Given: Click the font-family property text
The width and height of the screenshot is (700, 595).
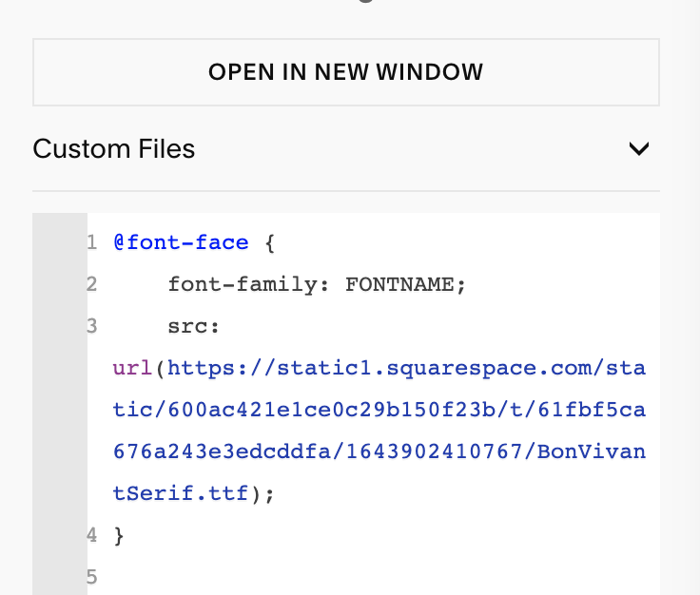Looking at the screenshot, I should [243, 284].
